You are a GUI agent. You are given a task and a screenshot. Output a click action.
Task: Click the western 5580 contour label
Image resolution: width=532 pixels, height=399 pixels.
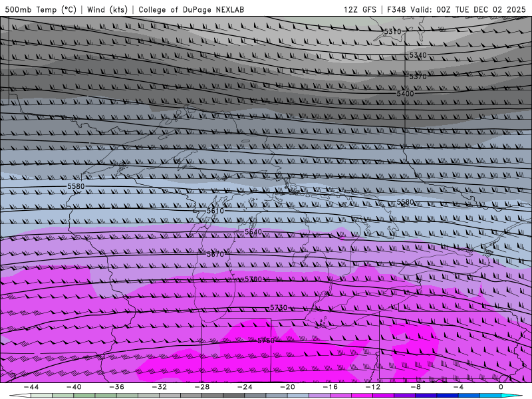[x=76, y=186]
